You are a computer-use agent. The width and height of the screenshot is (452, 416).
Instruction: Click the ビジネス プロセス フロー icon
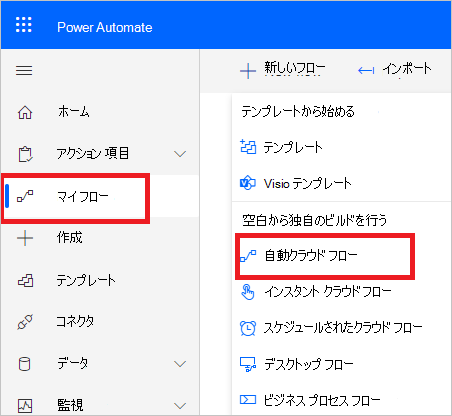[248, 400]
